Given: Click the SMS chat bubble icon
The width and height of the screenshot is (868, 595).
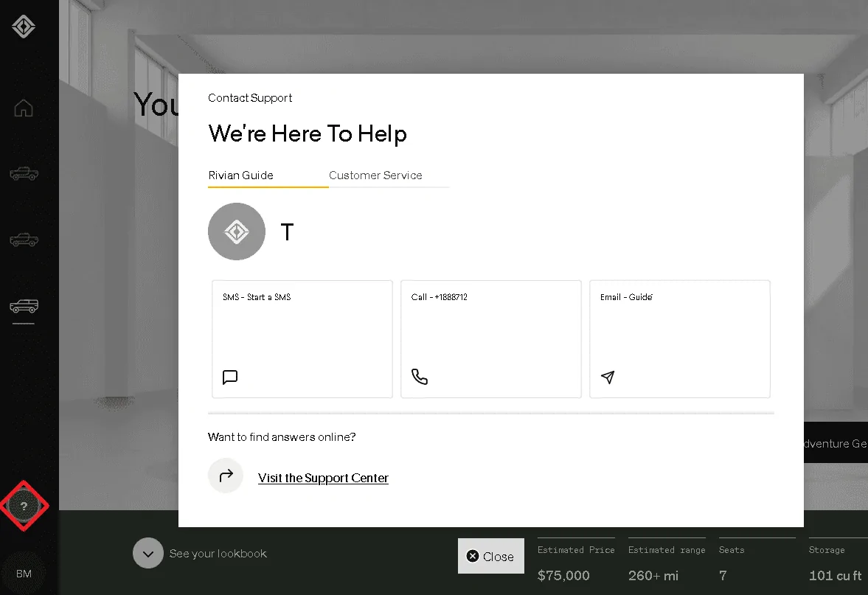Looking at the screenshot, I should pyautogui.click(x=230, y=377).
